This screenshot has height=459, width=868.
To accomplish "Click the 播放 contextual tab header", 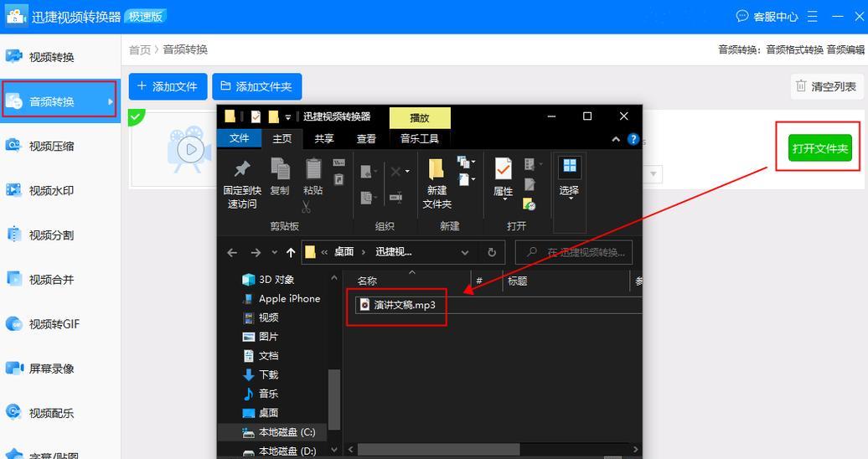I will [420, 117].
